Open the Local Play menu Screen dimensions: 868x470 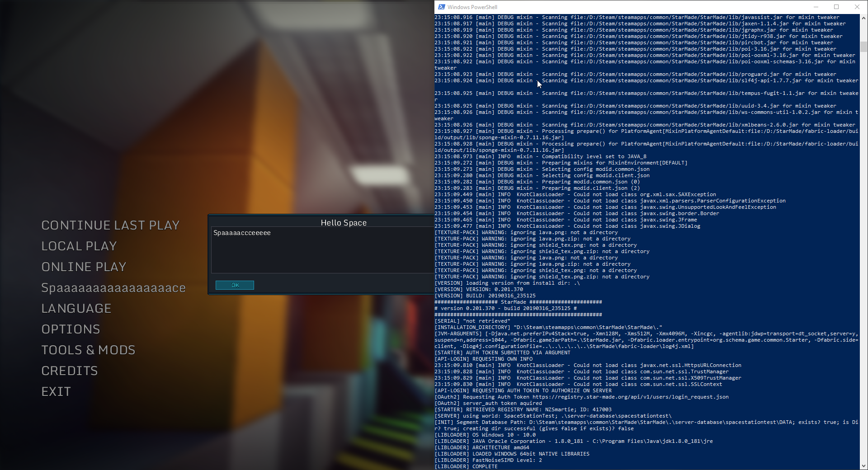click(79, 246)
